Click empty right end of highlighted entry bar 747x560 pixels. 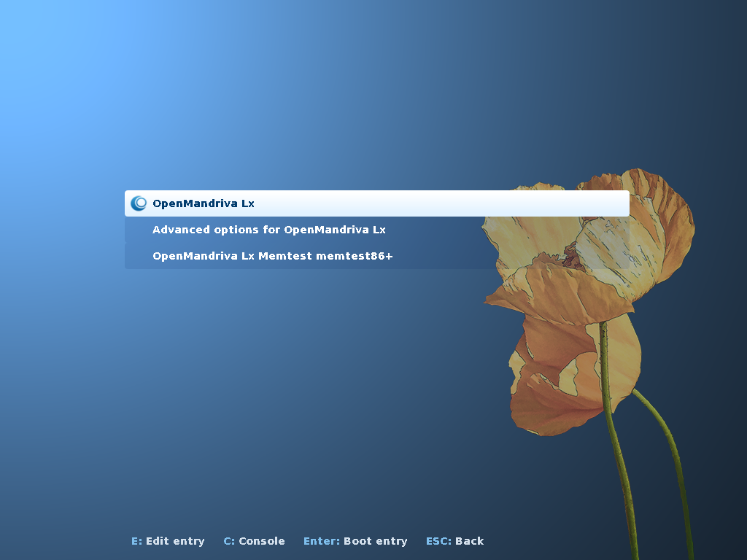(x=598, y=203)
